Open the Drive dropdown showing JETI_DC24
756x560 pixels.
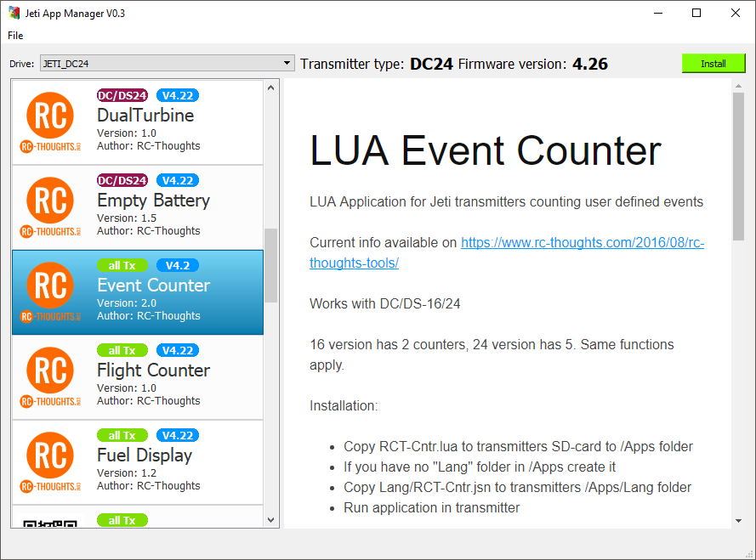pyautogui.click(x=167, y=63)
